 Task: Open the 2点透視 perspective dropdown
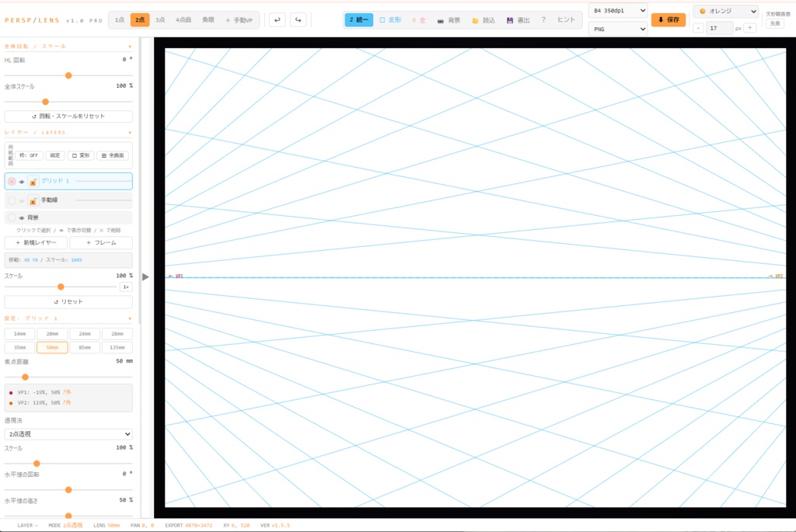[68, 434]
